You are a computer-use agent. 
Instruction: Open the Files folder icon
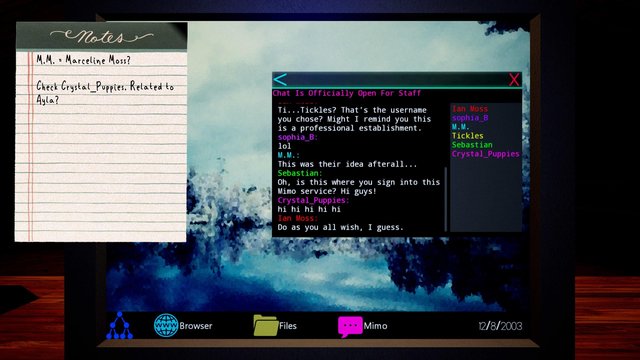265,325
